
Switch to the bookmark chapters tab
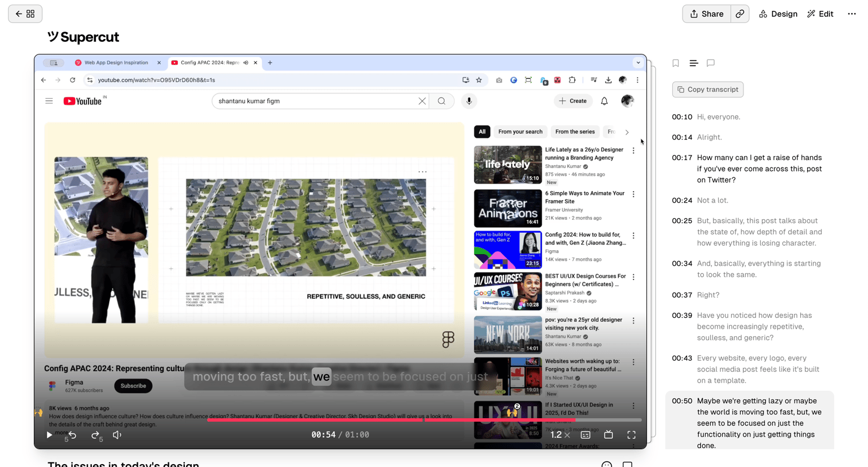pos(676,63)
